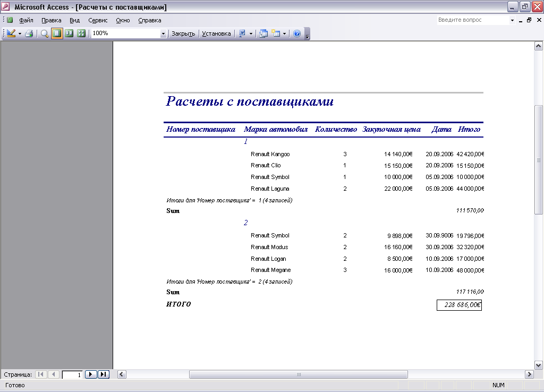Click the Renault Megane row name

click(270, 270)
